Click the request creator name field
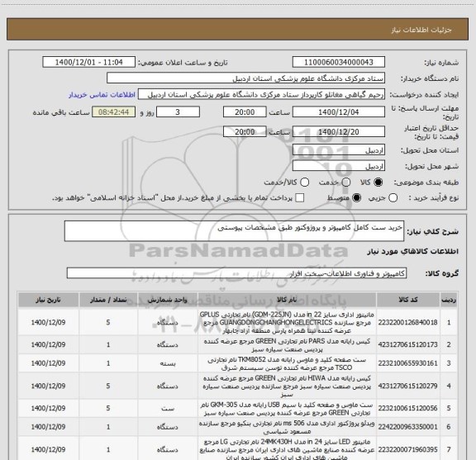Image resolution: width=476 pixels, height=460 pixels. (261, 95)
